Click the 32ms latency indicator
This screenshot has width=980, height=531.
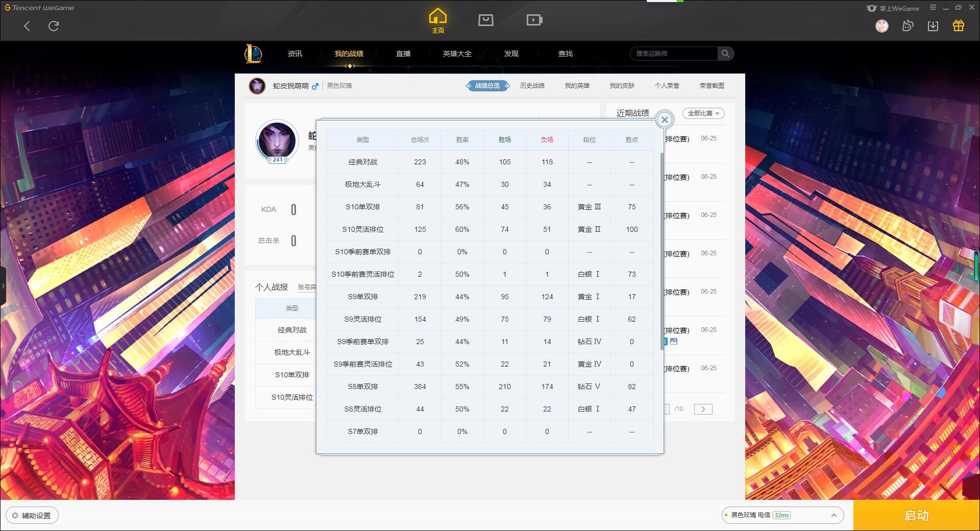[781, 515]
